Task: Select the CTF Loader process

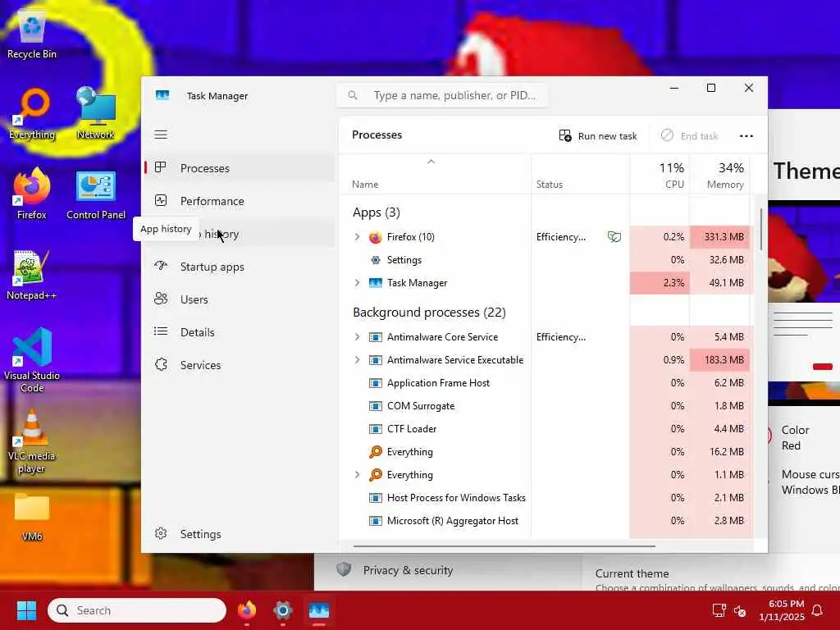Action: (546, 429)
